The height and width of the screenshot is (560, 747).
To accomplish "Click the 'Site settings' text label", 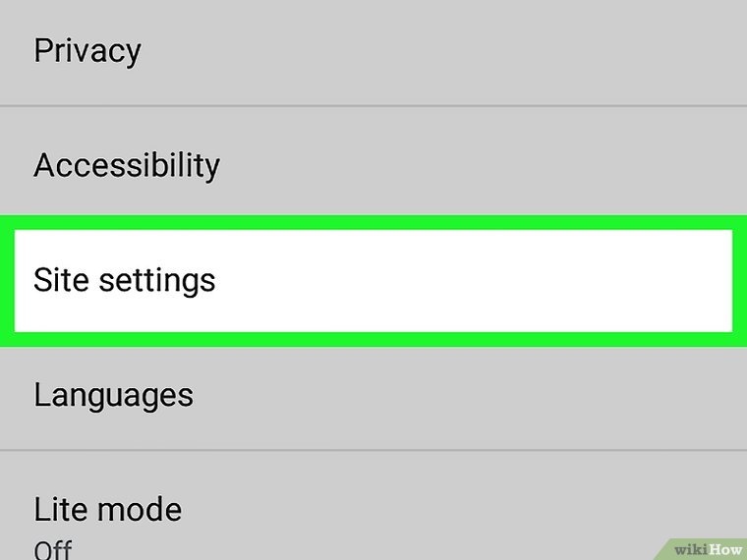I will 124,281.
